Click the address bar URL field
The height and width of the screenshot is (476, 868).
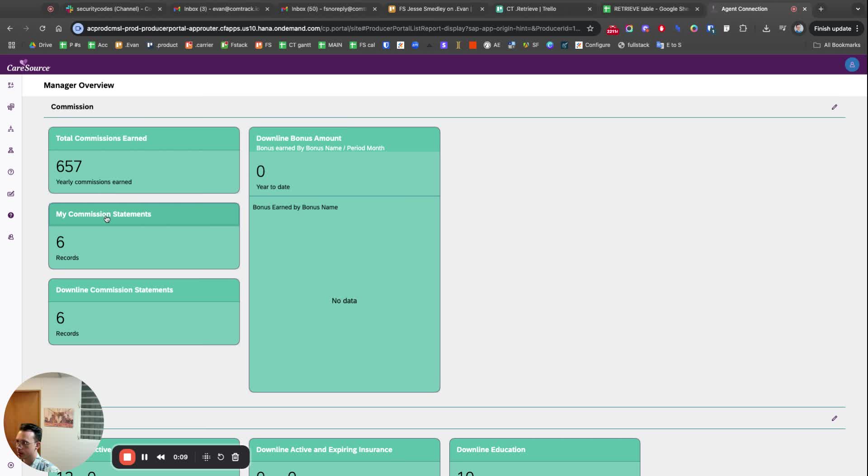click(334, 28)
